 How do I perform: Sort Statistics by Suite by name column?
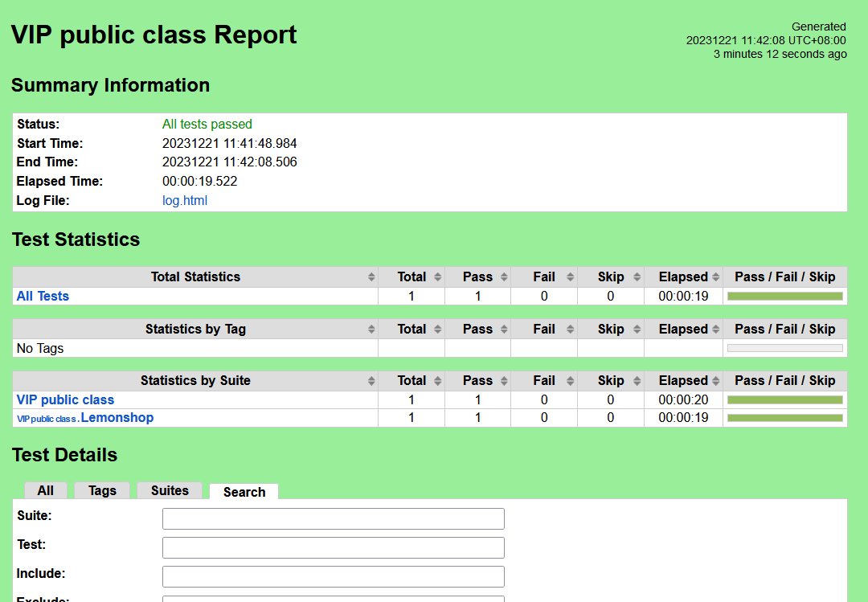[x=195, y=381]
